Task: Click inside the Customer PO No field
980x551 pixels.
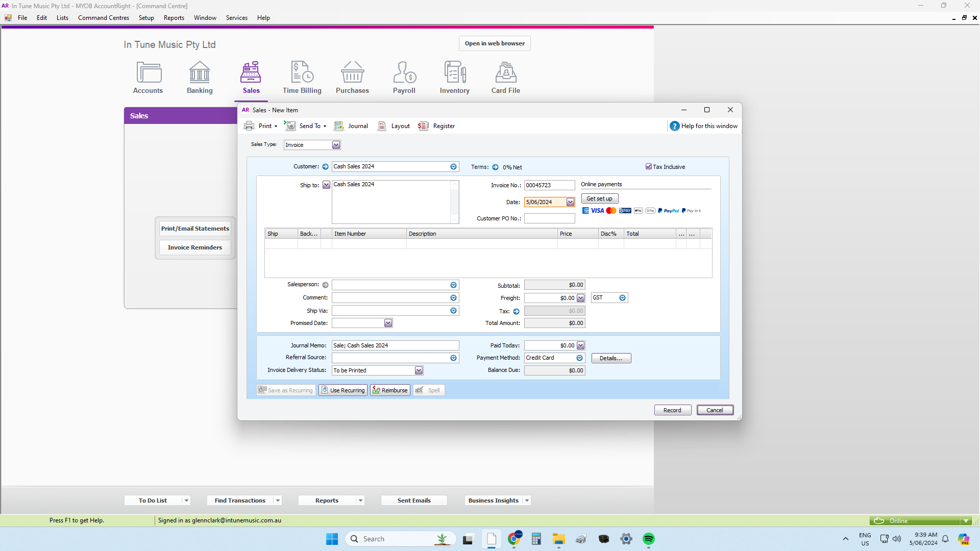Action: coord(549,218)
